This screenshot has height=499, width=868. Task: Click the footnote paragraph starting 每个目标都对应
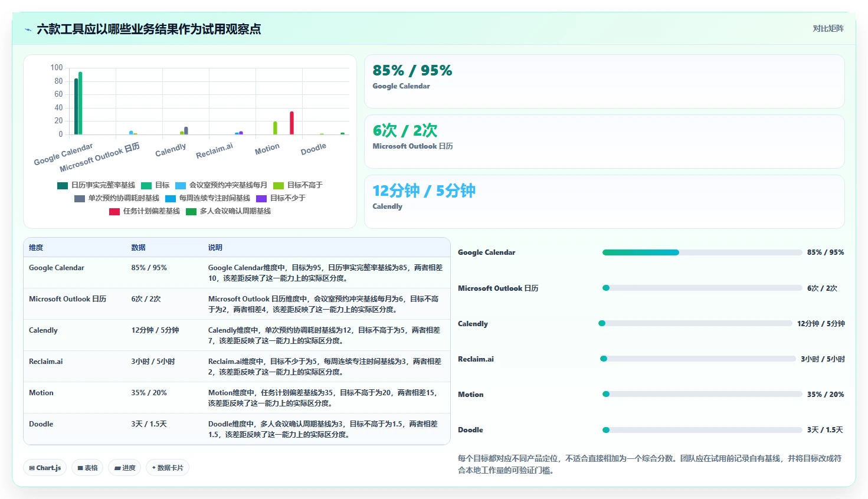tap(650, 464)
